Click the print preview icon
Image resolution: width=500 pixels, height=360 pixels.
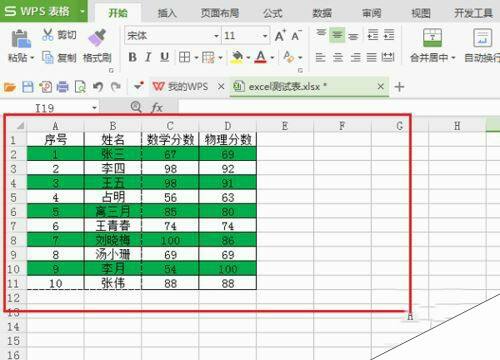[x=80, y=87]
